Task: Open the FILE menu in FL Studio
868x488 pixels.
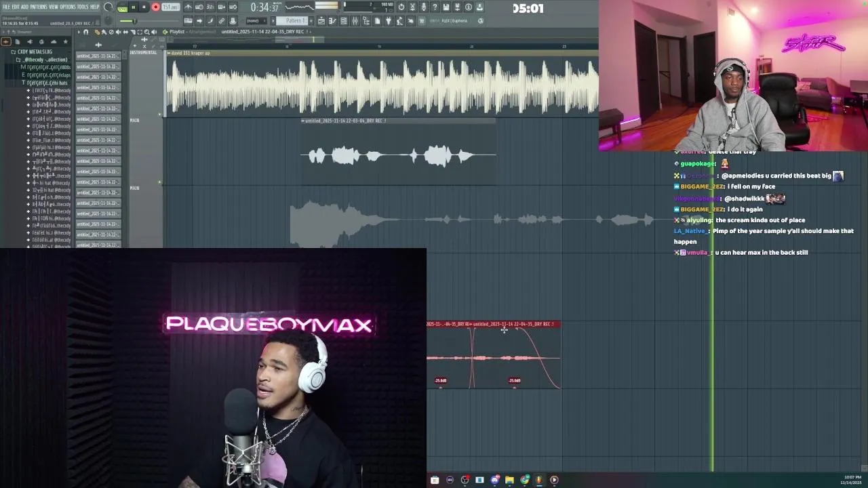Action: [6, 7]
